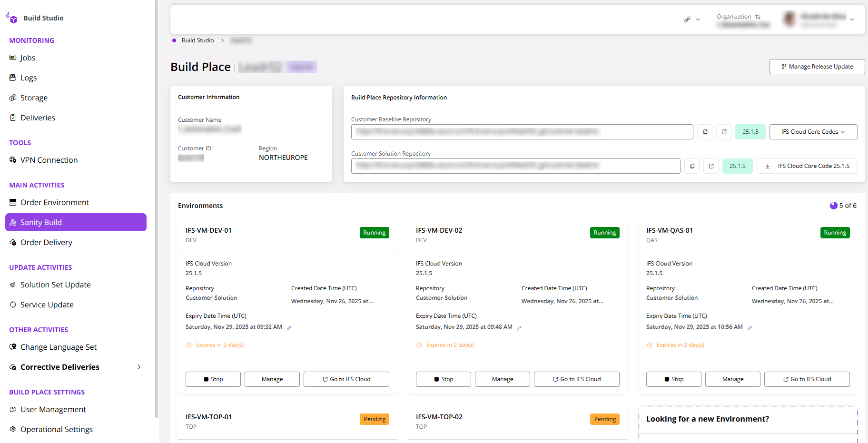Go to IFS Cloud for IFS-VM-QAS-01
Screen dimensions: 868x443
[807, 379]
